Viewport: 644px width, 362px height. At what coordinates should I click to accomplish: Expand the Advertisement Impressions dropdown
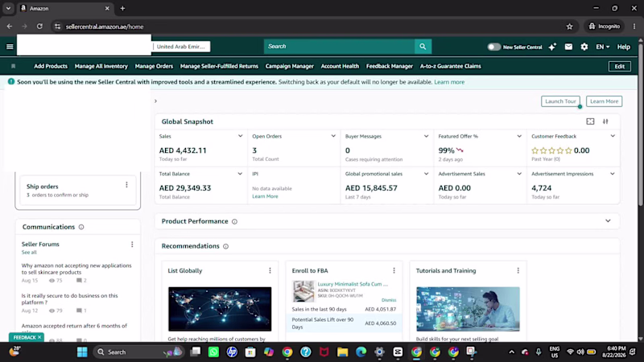613,174
